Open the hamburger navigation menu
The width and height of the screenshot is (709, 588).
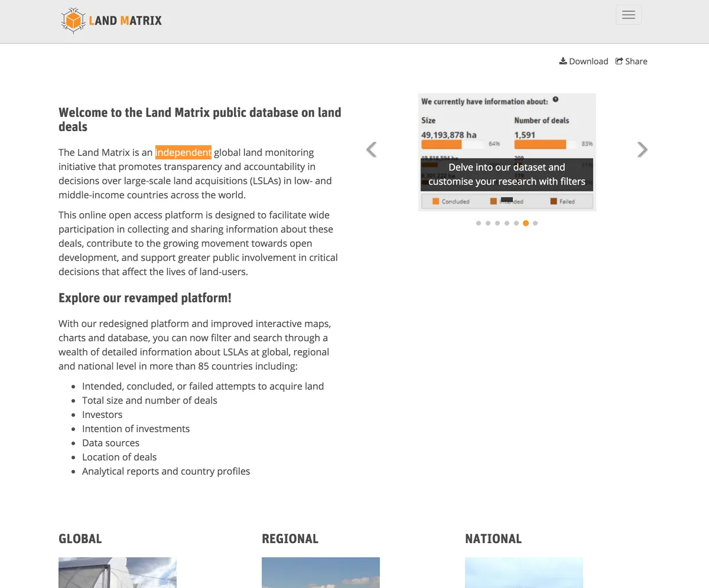click(x=629, y=15)
